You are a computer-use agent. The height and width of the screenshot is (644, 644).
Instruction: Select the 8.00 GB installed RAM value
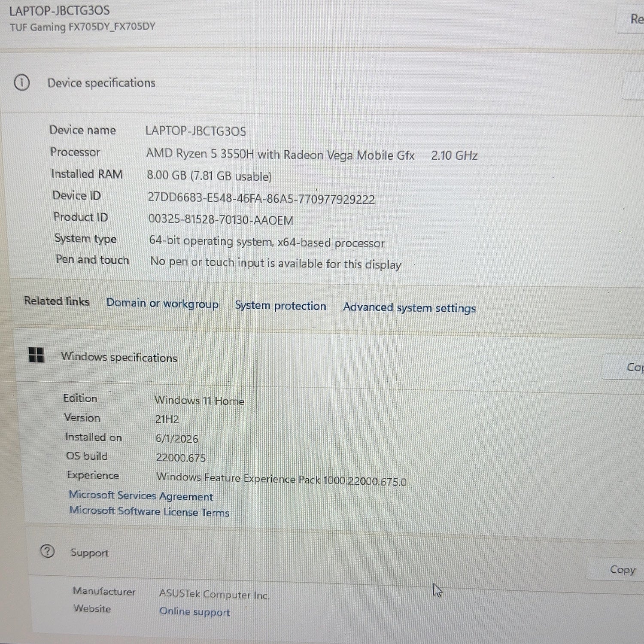coord(209,176)
